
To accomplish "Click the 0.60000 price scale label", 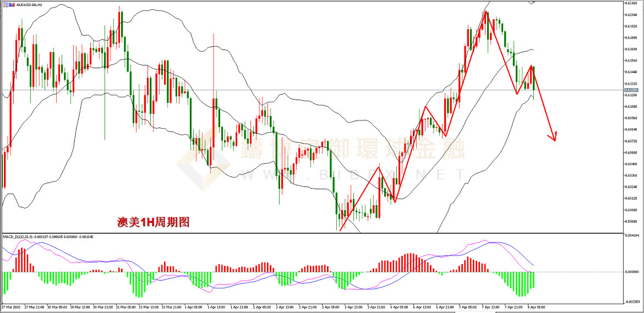I will 631,210.
